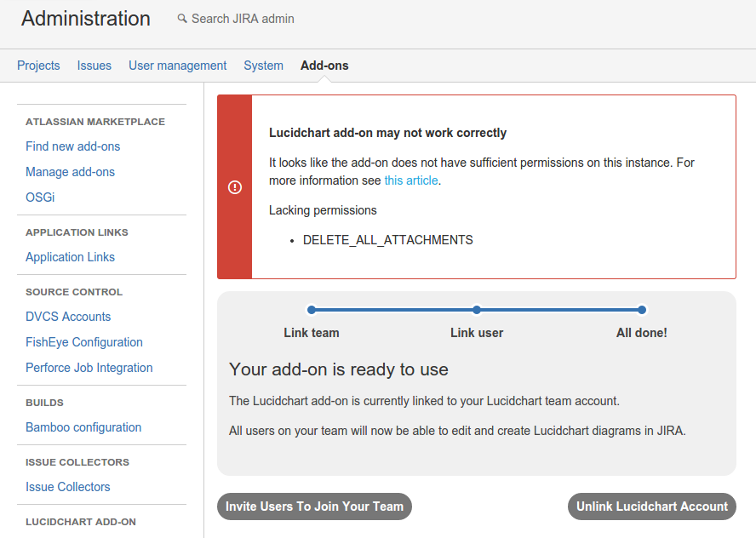Click the 'Link team' step label

point(312,333)
